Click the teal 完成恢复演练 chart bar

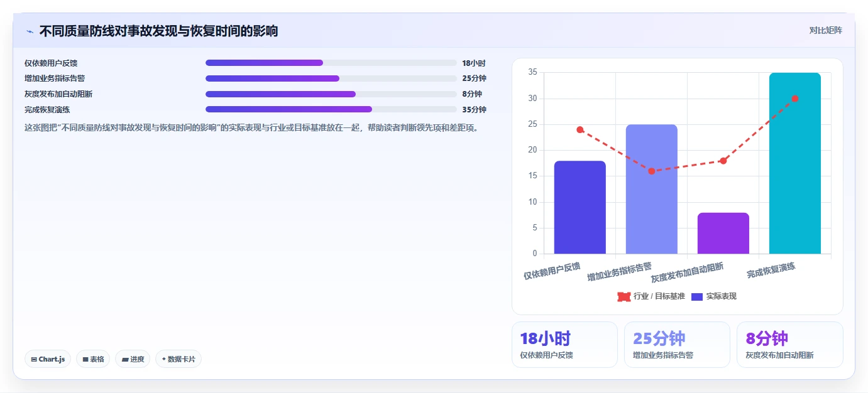[x=795, y=163]
